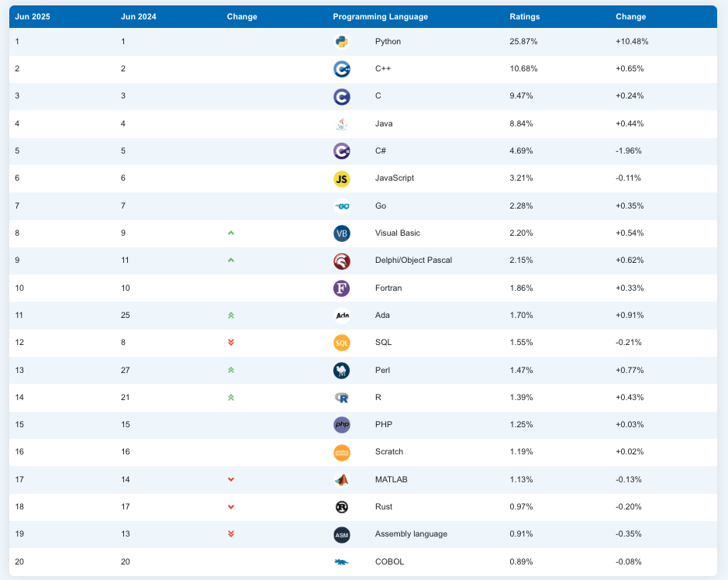Click the PHP logo icon
This screenshot has width=728, height=580.
tap(341, 425)
